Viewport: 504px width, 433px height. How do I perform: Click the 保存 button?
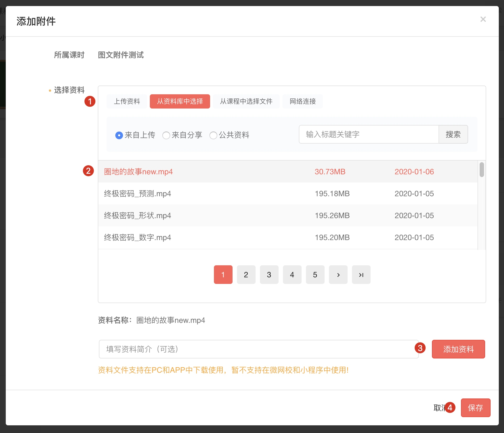point(476,408)
